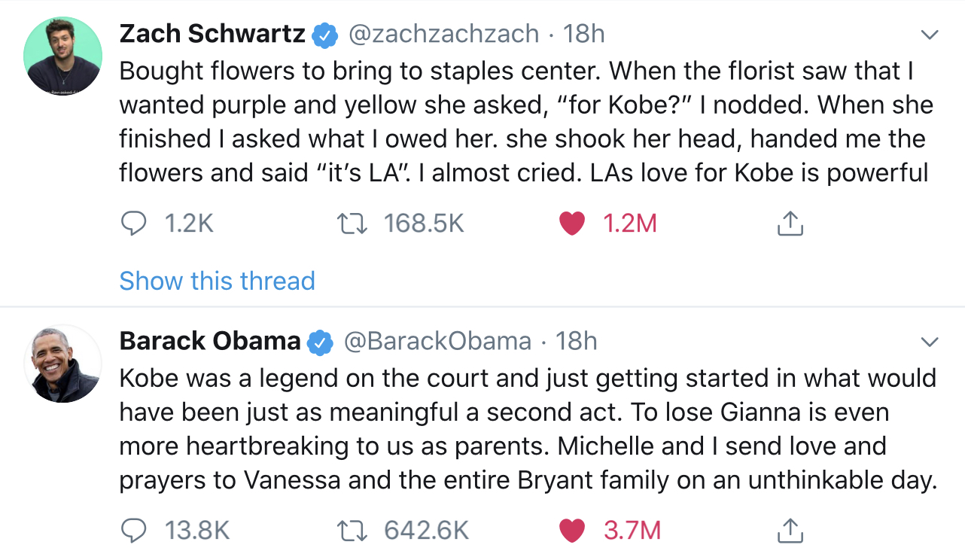Screen dimensions: 965x560
Task: Share Barack Obama's tweet
Action: (790, 531)
